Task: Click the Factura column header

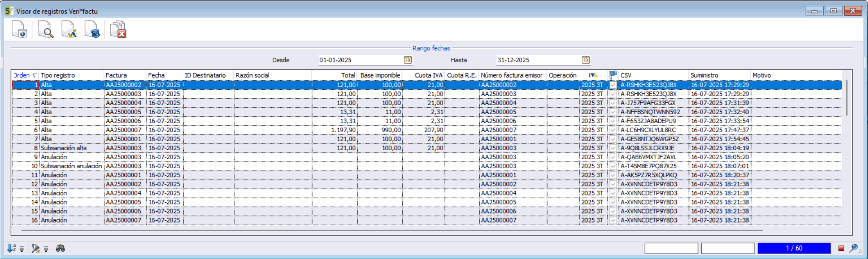Action: [125, 75]
